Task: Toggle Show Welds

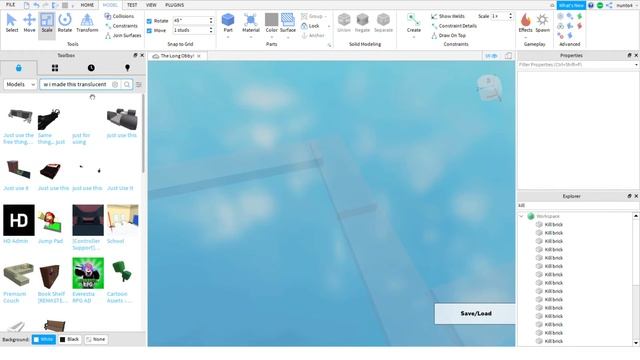Action: coord(448,16)
